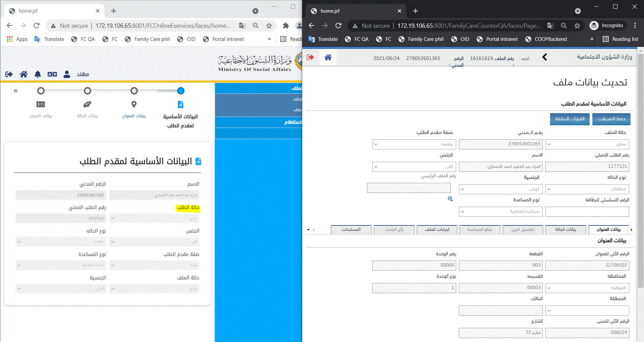Translate page icon in right browser address bar
The image size is (644, 342).
[550, 26]
